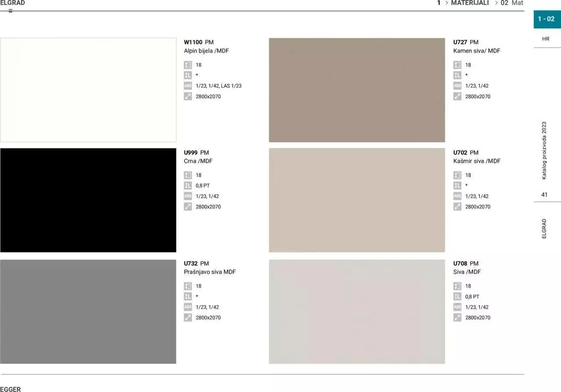Open the 02 Mat category link
Viewport: 561px width, 392px height.
coord(511,3)
